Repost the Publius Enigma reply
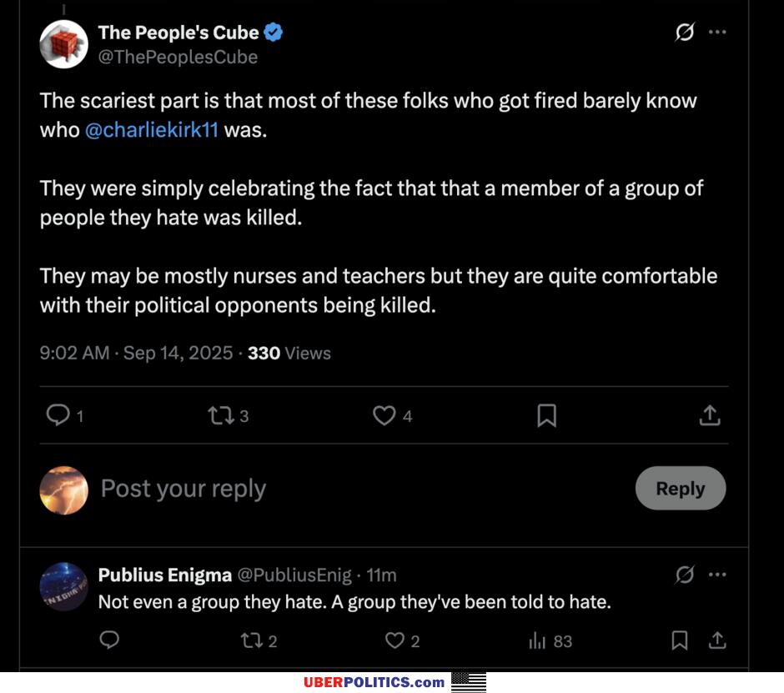 click(250, 640)
